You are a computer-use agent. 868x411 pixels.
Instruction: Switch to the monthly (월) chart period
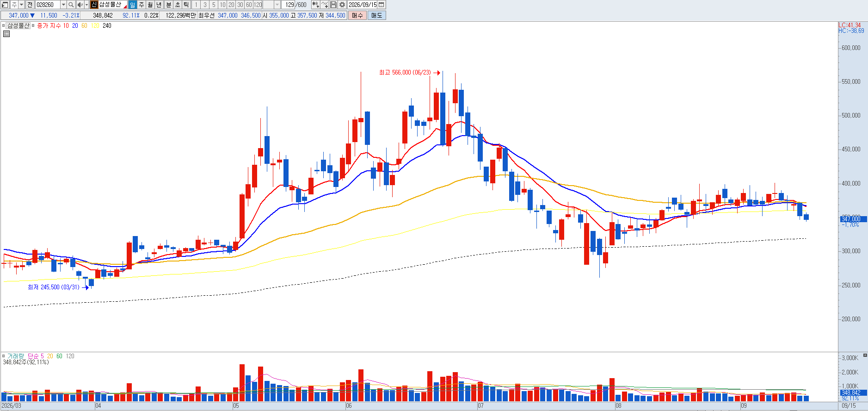tap(150, 5)
